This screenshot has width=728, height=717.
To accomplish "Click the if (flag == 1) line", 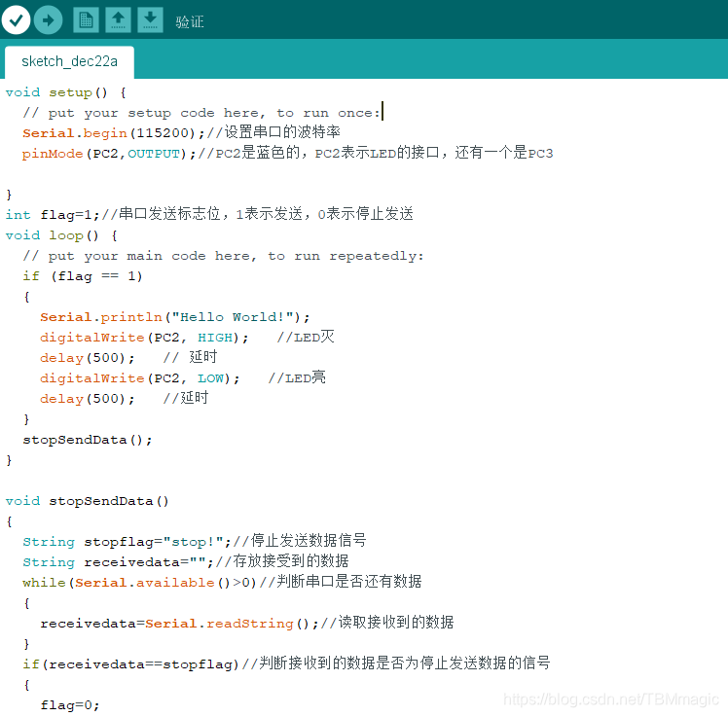I will pyautogui.click(x=82, y=276).
